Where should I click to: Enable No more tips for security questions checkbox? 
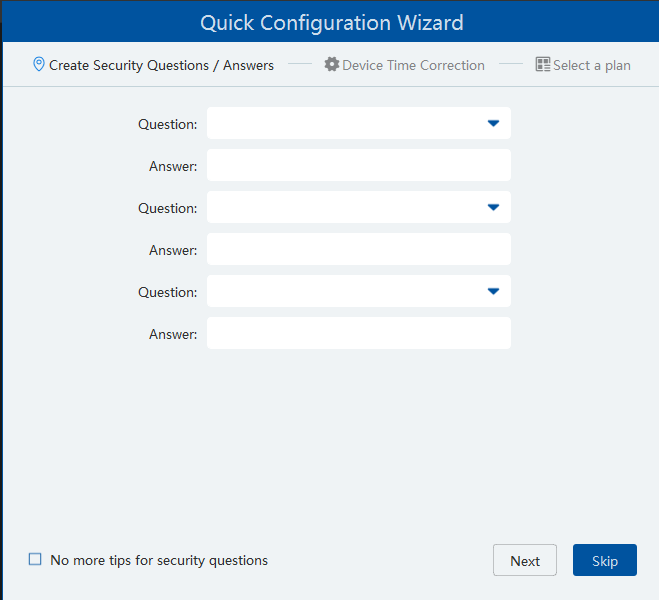(x=35, y=560)
